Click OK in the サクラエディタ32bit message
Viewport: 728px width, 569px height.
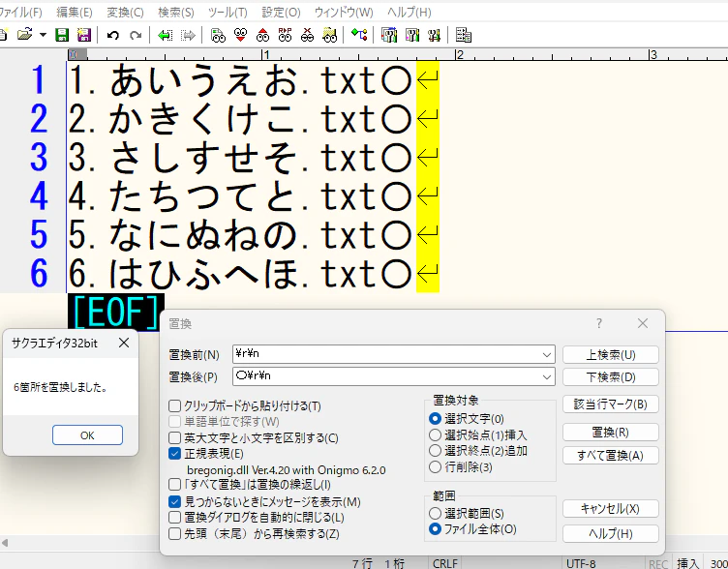tap(87, 435)
